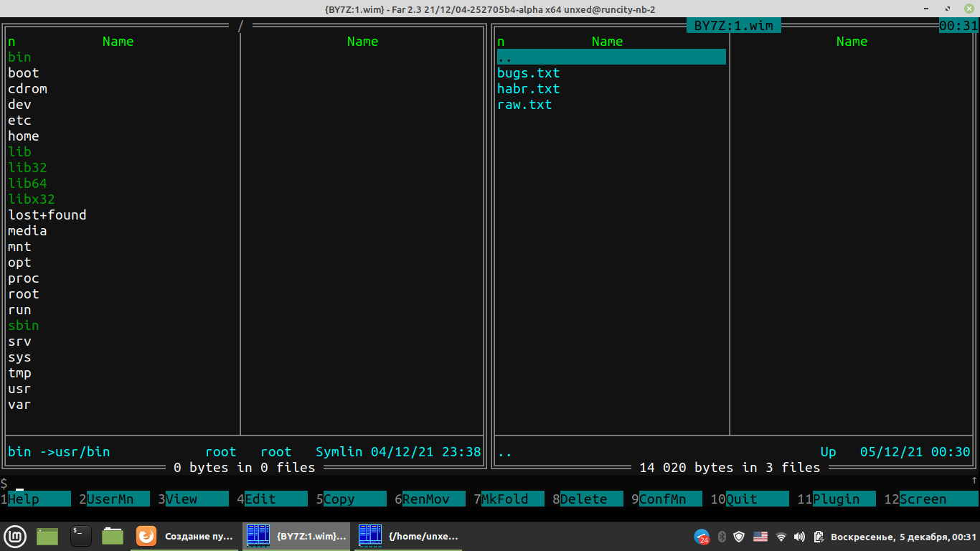Open Firefox window 'Создание пу...' in taskbar

click(185, 536)
